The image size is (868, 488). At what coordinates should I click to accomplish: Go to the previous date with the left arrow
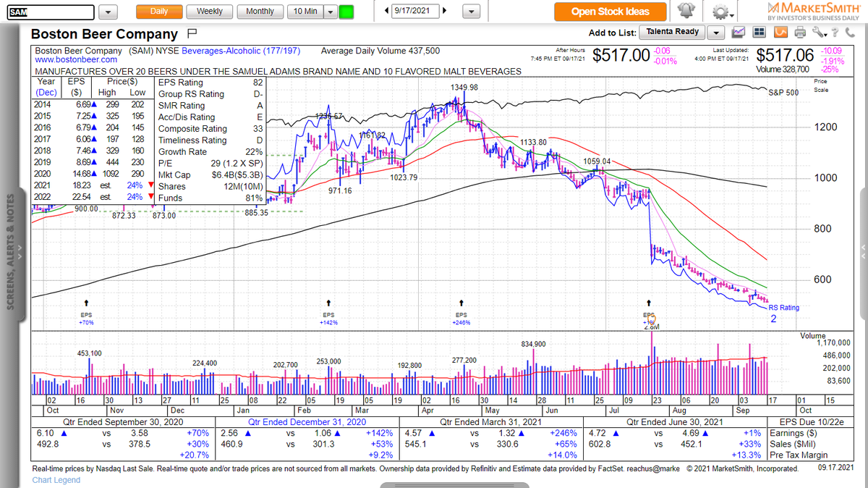pos(386,11)
